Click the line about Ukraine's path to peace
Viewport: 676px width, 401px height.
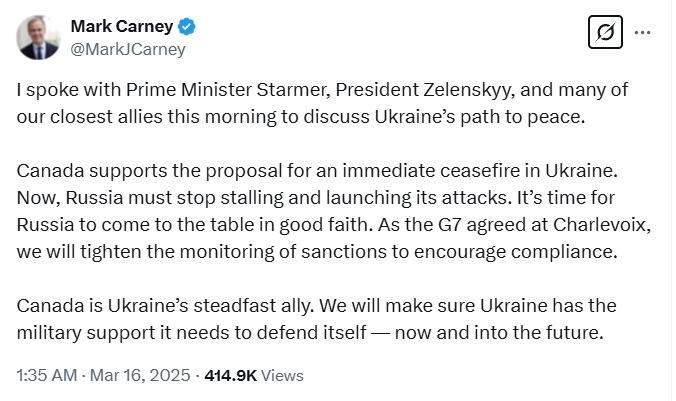pyautogui.click(x=301, y=117)
